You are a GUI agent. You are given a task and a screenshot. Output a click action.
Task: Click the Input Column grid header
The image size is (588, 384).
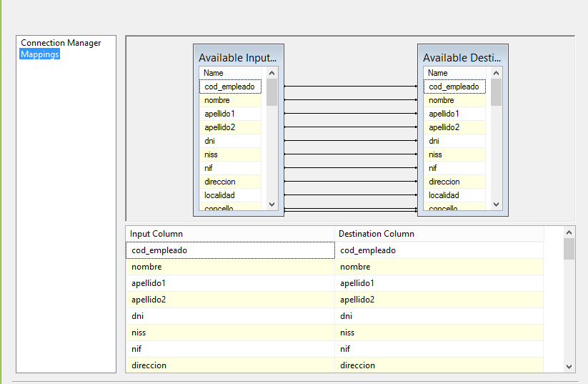point(229,234)
